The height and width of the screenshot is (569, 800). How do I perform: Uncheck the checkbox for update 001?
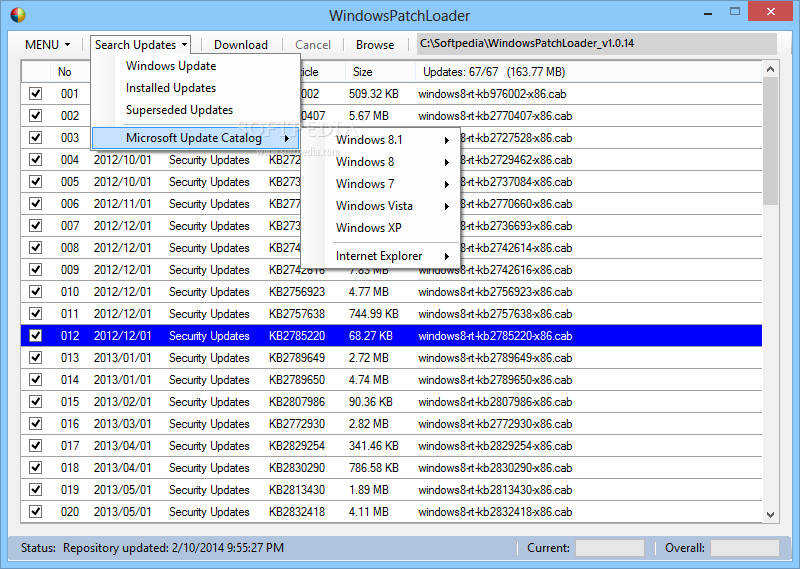pyautogui.click(x=35, y=93)
